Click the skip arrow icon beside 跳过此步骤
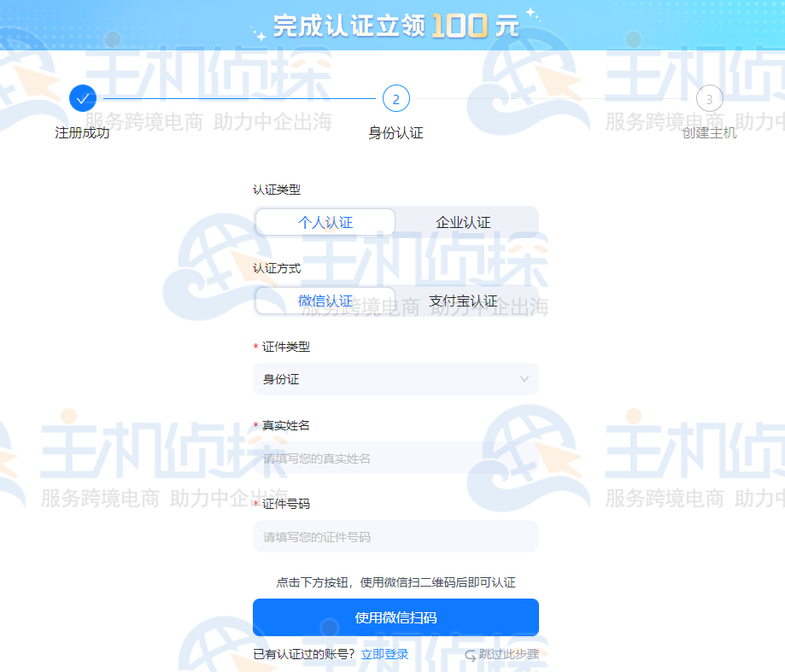Viewport: 785px width, 672px height. coord(471,653)
